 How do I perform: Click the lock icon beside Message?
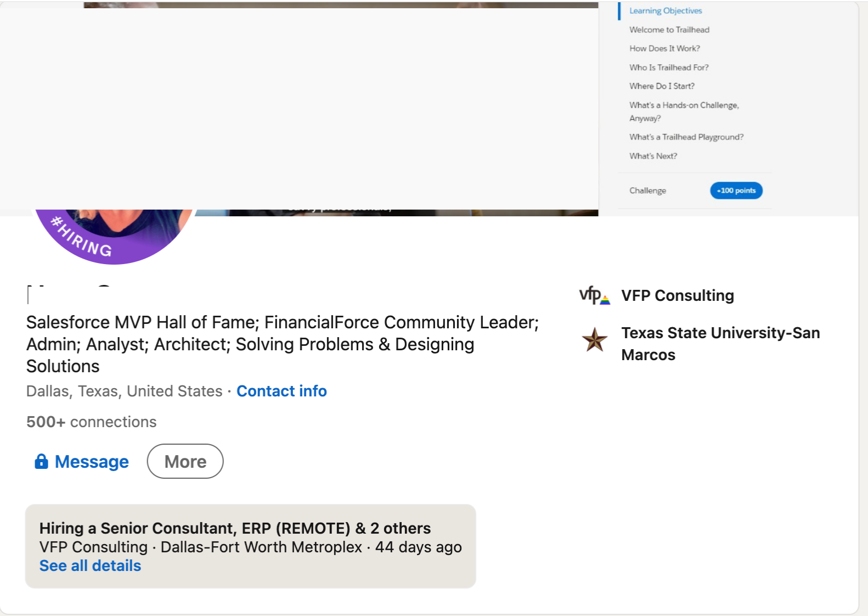(x=41, y=461)
